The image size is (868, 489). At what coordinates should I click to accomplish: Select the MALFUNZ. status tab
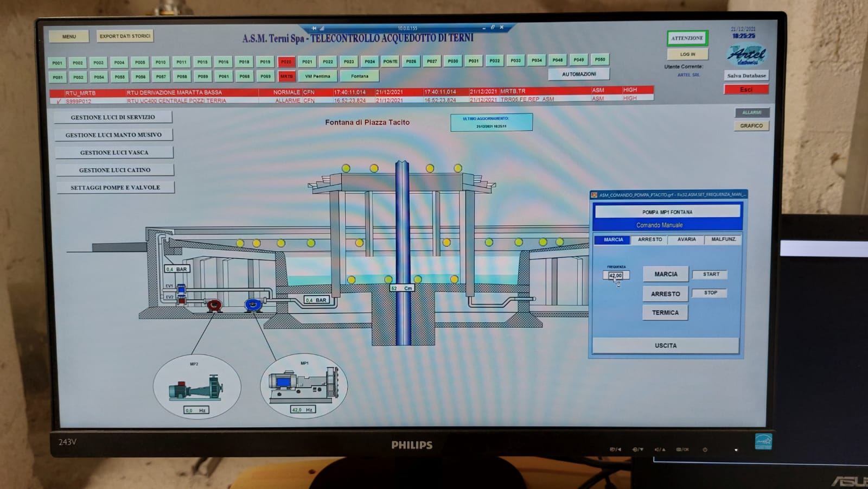coord(723,239)
